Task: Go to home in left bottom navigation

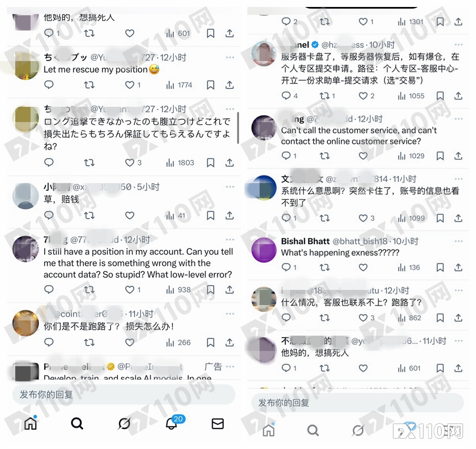Action: coord(31,423)
